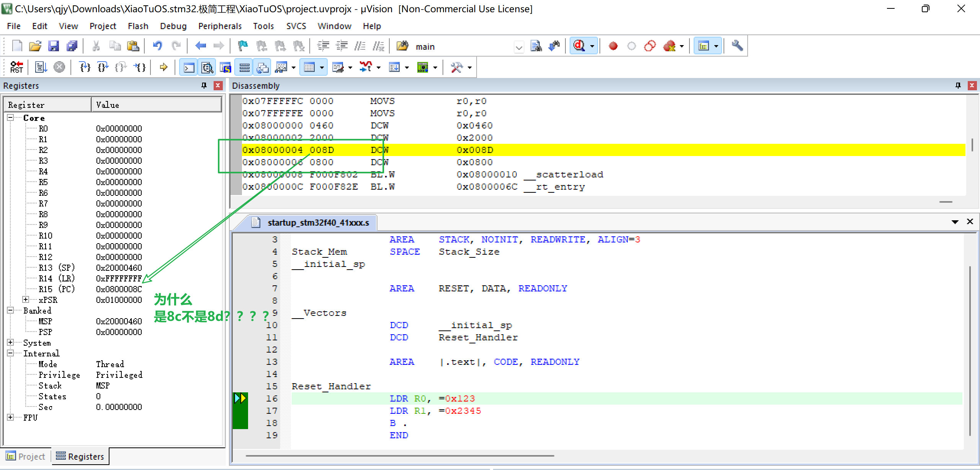Click the Step into braces icon
The width and height of the screenshot is (980, 470).
tap(85, 68)
